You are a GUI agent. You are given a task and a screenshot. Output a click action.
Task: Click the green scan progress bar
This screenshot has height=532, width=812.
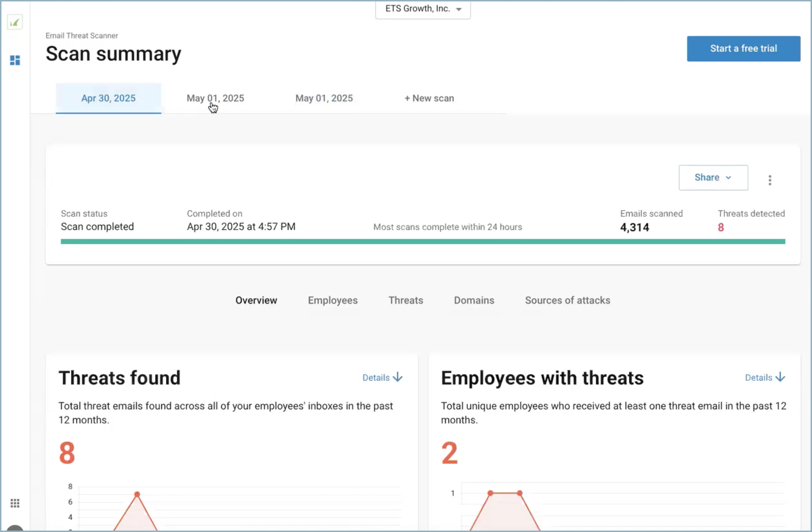coord(423,242)
